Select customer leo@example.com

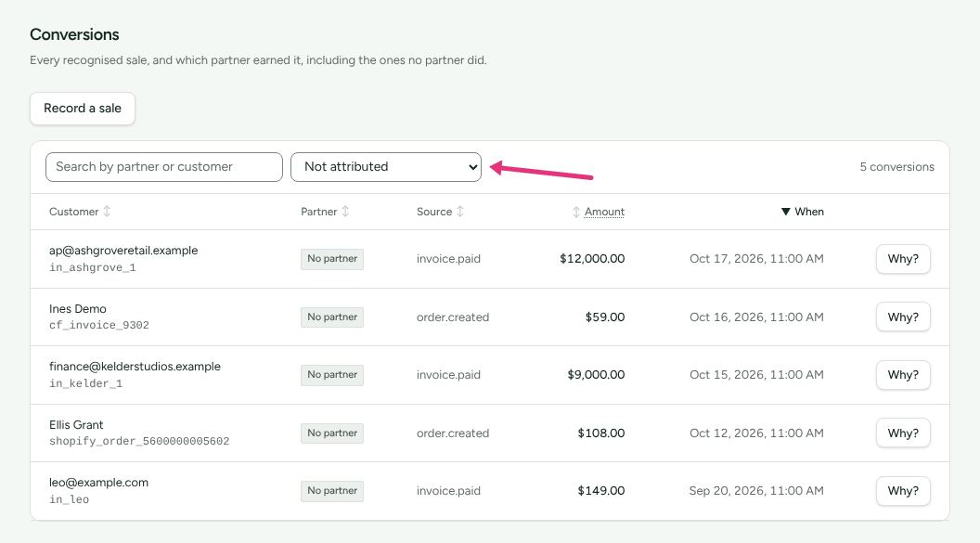[x=98, y=483]
